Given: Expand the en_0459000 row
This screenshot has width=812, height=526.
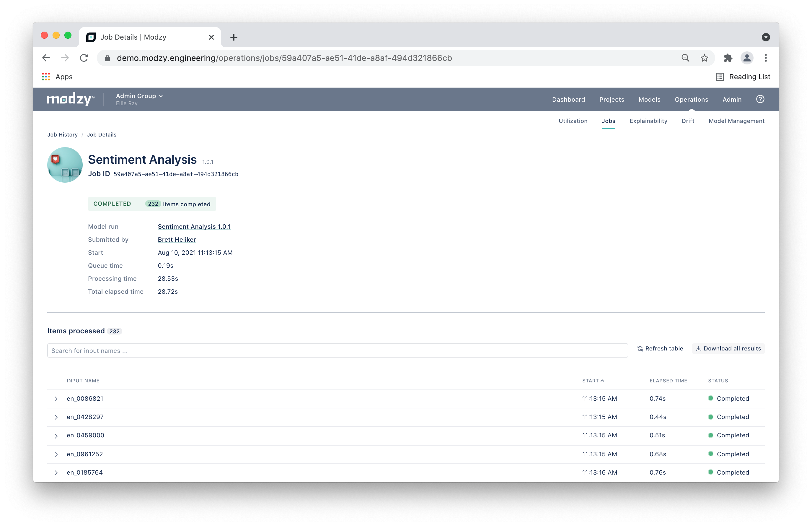Looking at the screenshot, I should 56,436.
